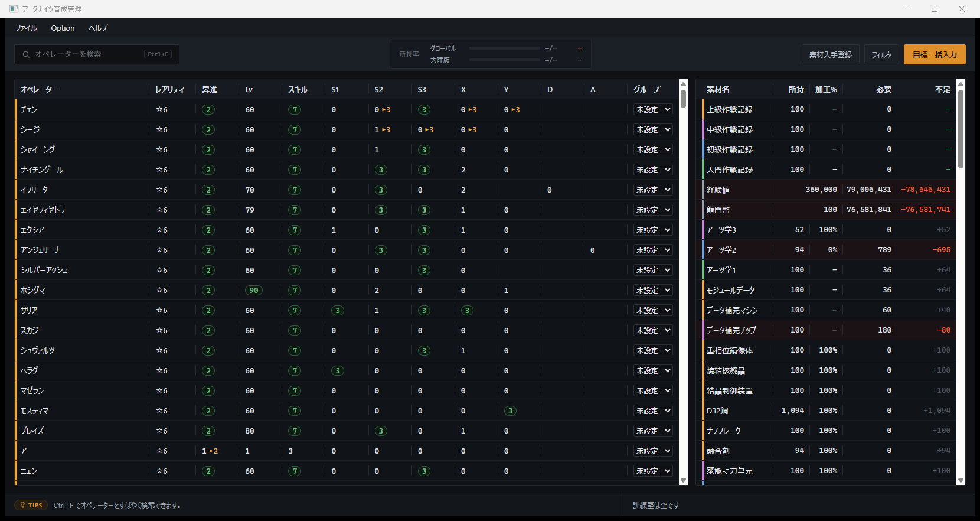Viewport: 980px width, 521px height.
Task: Click the skill 7 badge for シージ
Action: (295, 130)
